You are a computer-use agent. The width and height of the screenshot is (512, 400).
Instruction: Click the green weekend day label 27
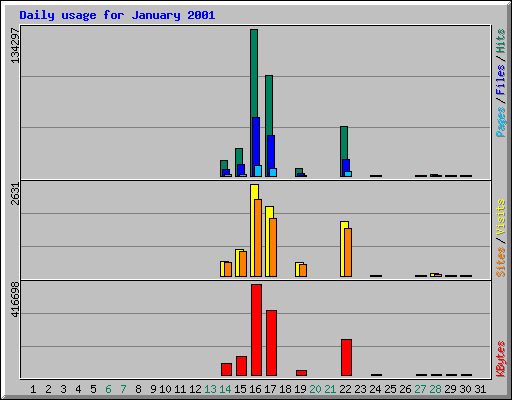(x=420, y=389)
